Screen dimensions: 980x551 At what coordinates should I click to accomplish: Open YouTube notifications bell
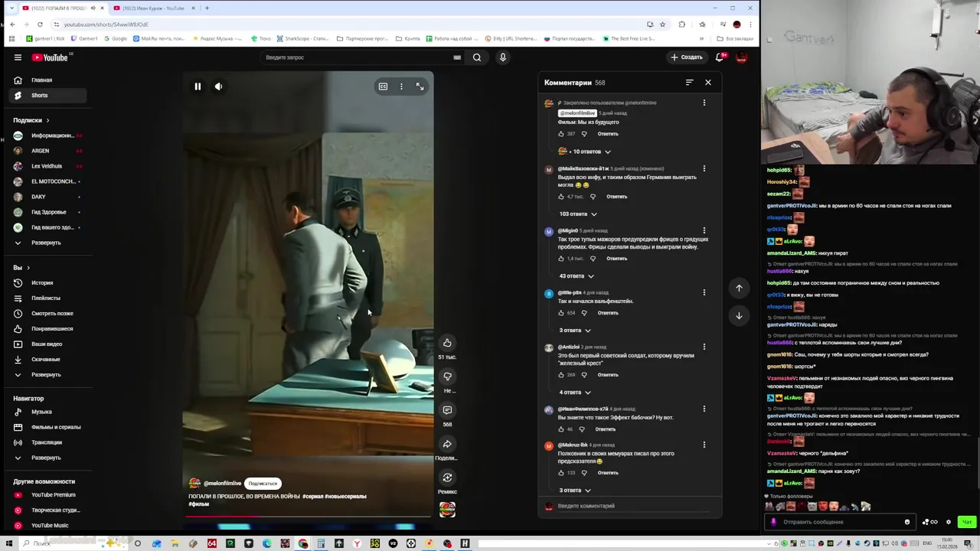pos(720,57)
